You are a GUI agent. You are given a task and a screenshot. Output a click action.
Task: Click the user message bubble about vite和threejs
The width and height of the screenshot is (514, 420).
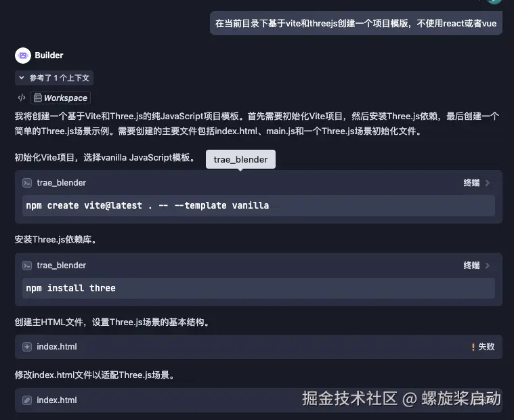(x=356, y=23)
